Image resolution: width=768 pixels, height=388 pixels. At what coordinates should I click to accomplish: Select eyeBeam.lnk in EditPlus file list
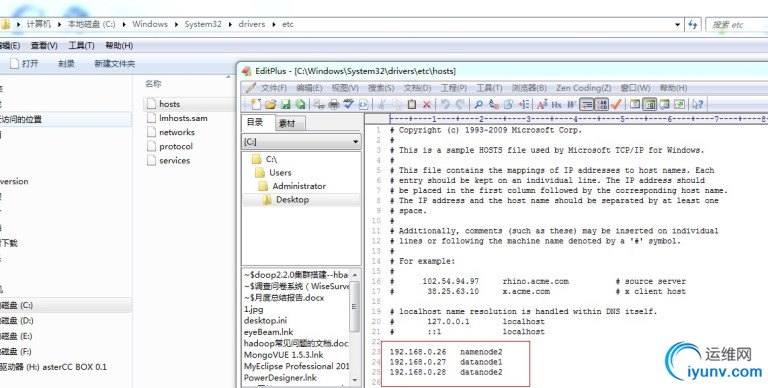(x=268, y=332)
